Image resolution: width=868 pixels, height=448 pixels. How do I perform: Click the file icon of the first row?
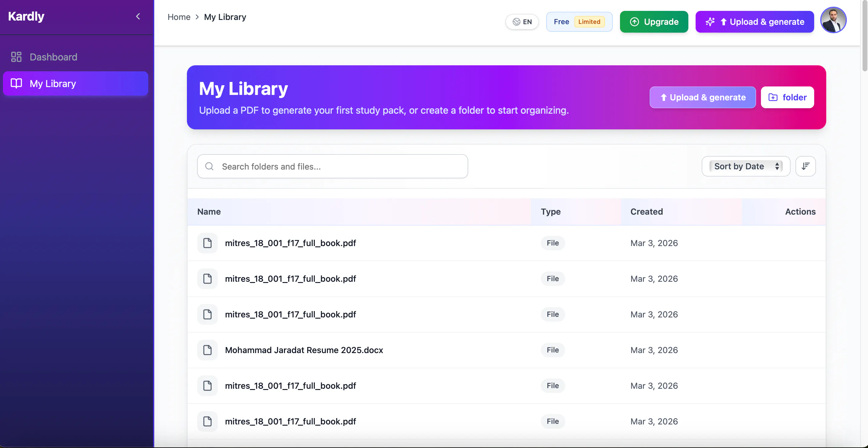tap(207, 243)
